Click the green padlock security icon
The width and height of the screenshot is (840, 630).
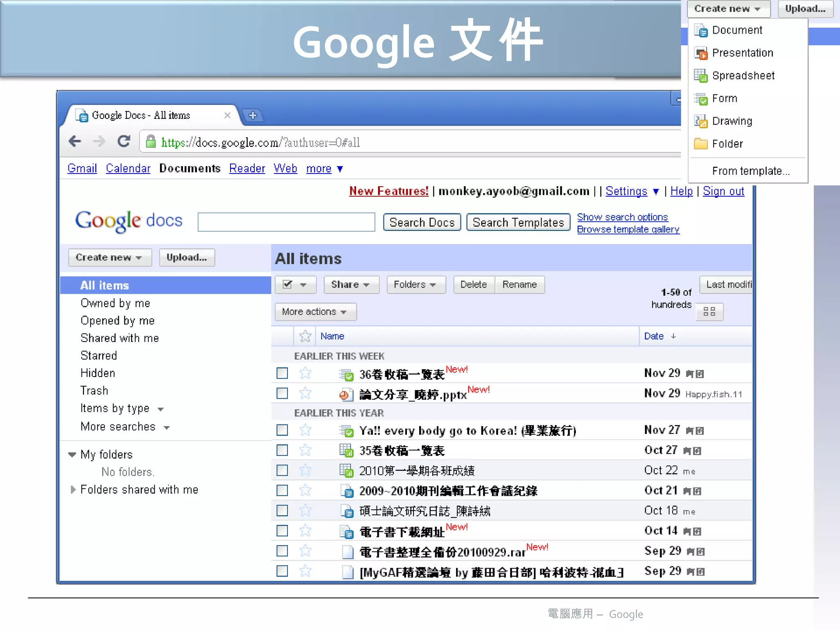coord(151,142)
